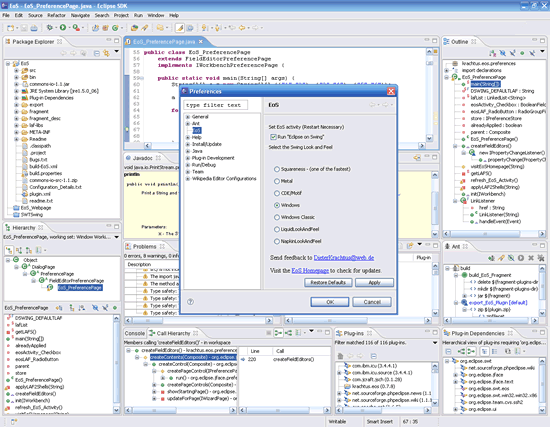
Task: Click the status bar left icon
Action: tap(14, 421)
